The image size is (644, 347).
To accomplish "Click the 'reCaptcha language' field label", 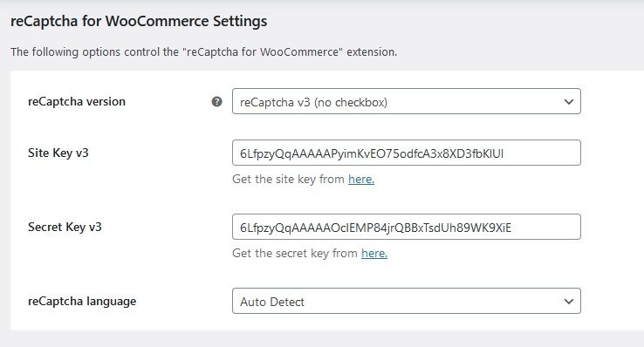I will (82, 301).
